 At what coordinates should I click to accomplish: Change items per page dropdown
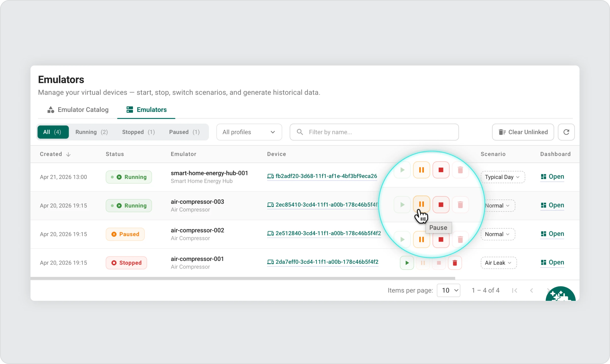pos(448,290)
